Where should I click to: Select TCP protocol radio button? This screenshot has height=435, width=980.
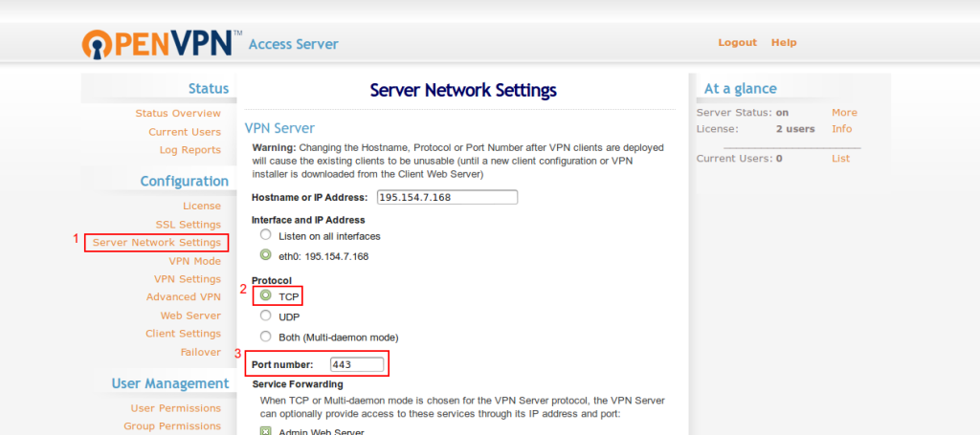pos(266,295)
